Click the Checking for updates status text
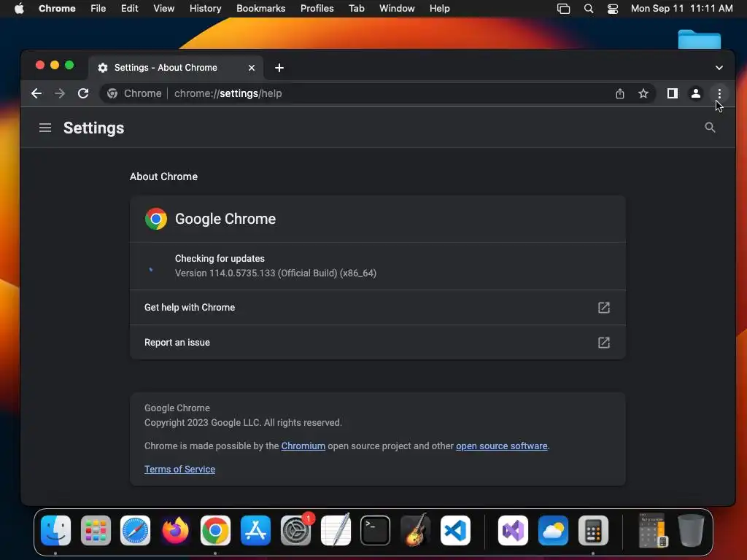This screenshot has width=747, height=560. (220, 259)
